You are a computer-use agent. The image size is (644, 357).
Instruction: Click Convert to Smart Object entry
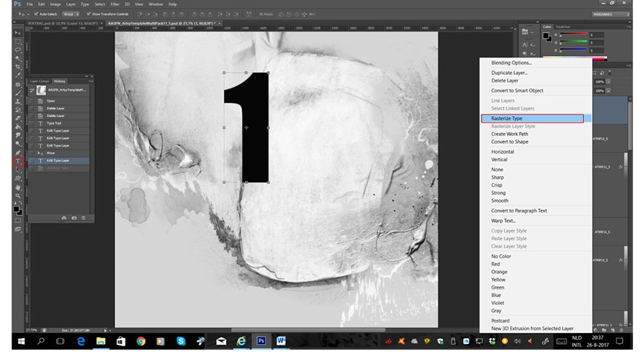coord(517,90)
